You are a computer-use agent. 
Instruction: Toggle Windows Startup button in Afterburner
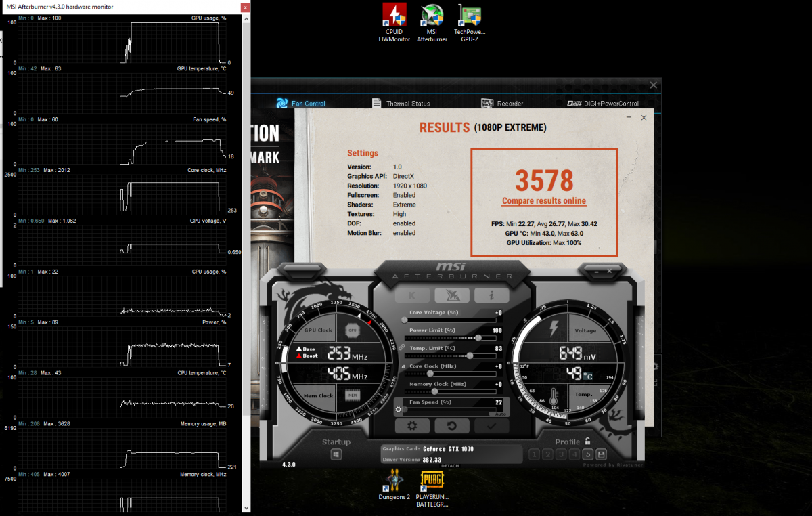336,454
